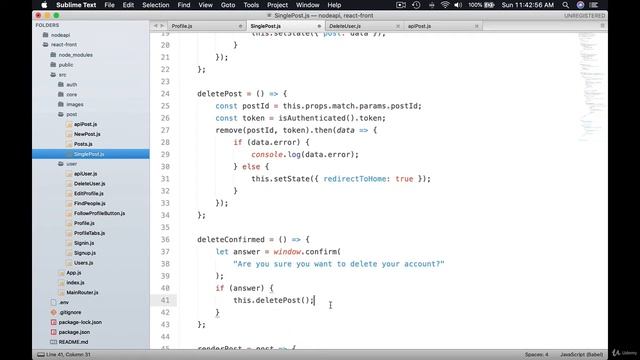
Task: Toggle the sidebar panel icon in status bar
Action: pos(40,355)
